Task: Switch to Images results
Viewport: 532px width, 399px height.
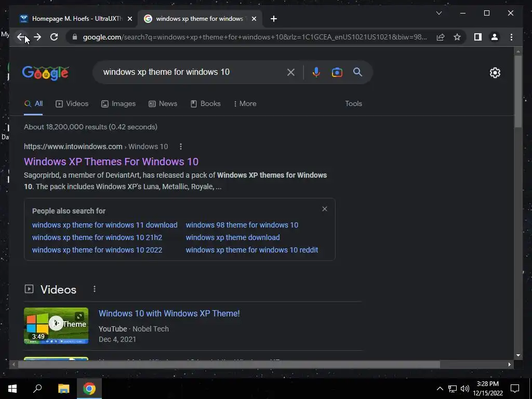Action: click(118, 104)
